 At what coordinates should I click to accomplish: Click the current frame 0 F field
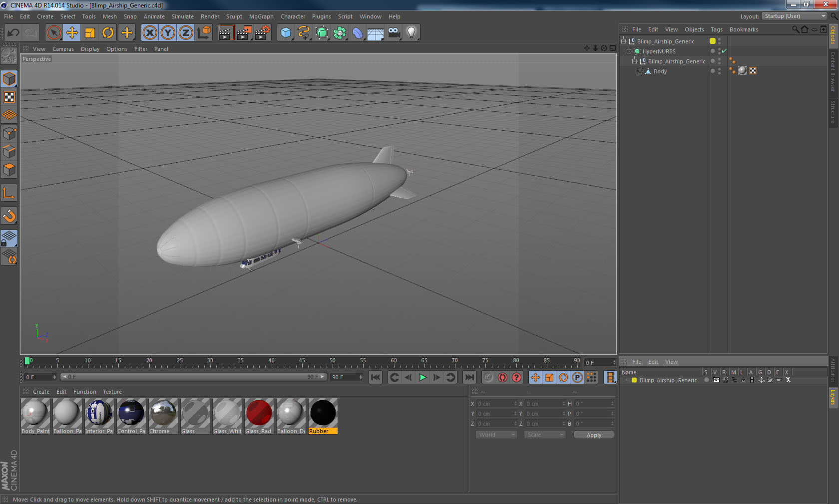tap(40, 377)
